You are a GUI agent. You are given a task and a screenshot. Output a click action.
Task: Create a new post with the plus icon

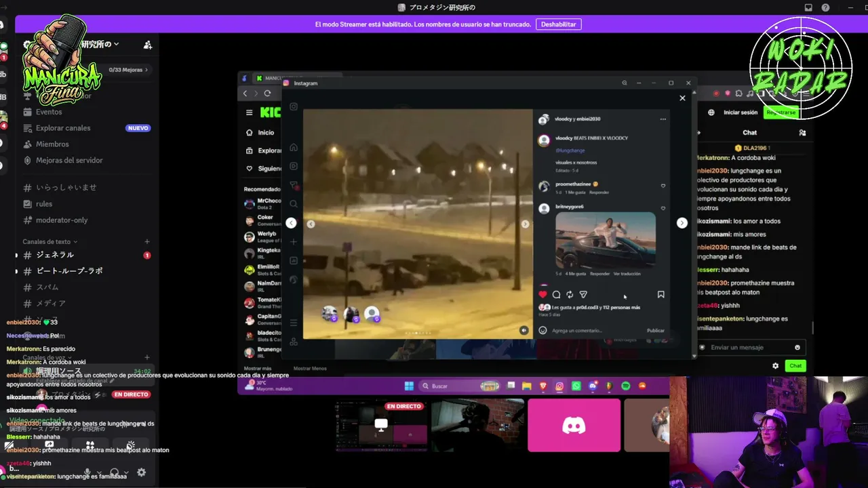pyautogui.click(x=294, y=242)
